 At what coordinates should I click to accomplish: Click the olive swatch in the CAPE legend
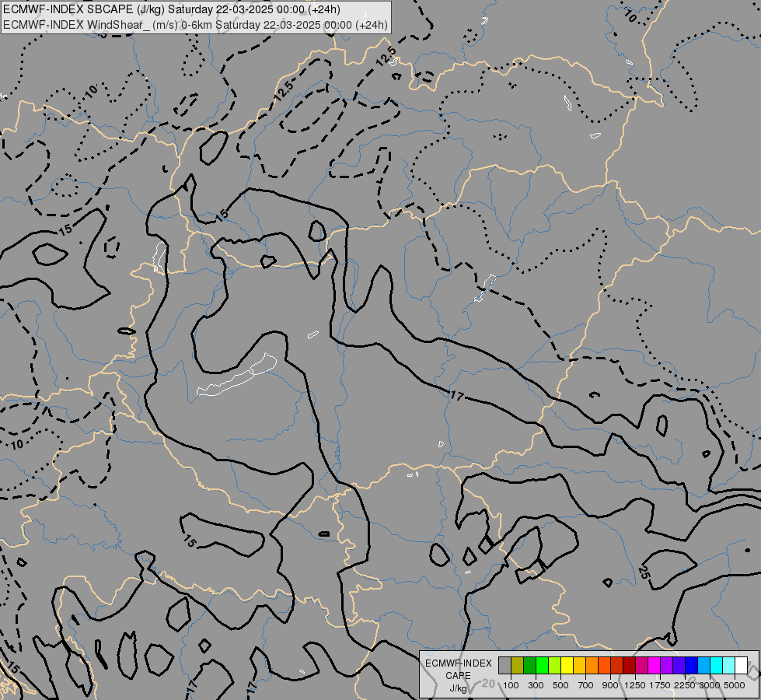coord(518,666)
